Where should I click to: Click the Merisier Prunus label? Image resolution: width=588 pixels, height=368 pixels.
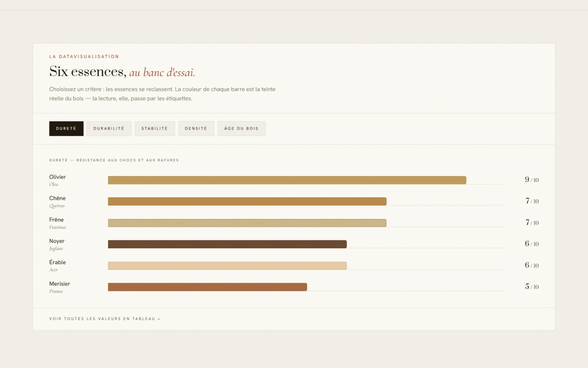tap(60, 287)
